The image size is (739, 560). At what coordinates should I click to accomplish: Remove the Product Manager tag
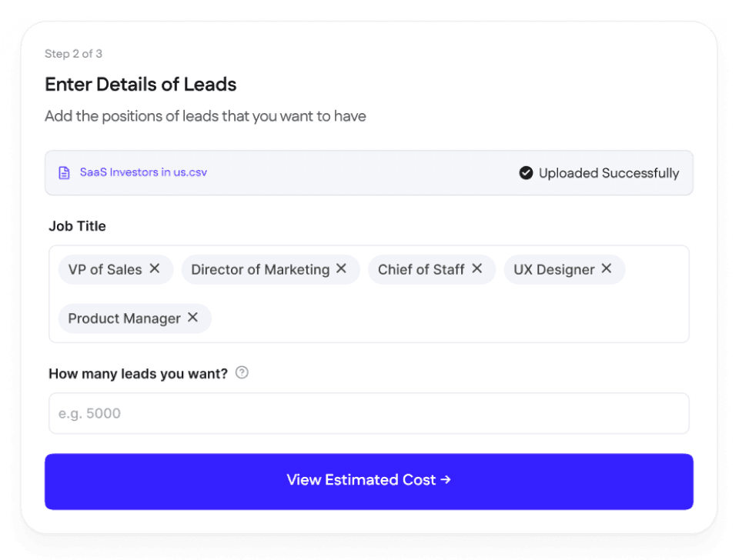[192, 318]
